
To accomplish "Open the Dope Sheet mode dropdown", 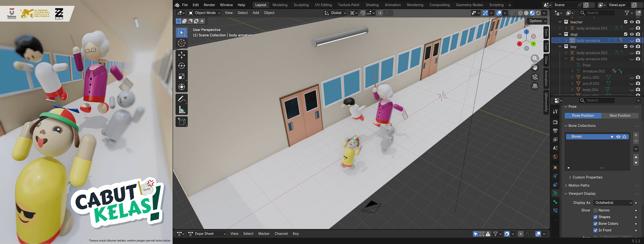I will pos(207,234).
